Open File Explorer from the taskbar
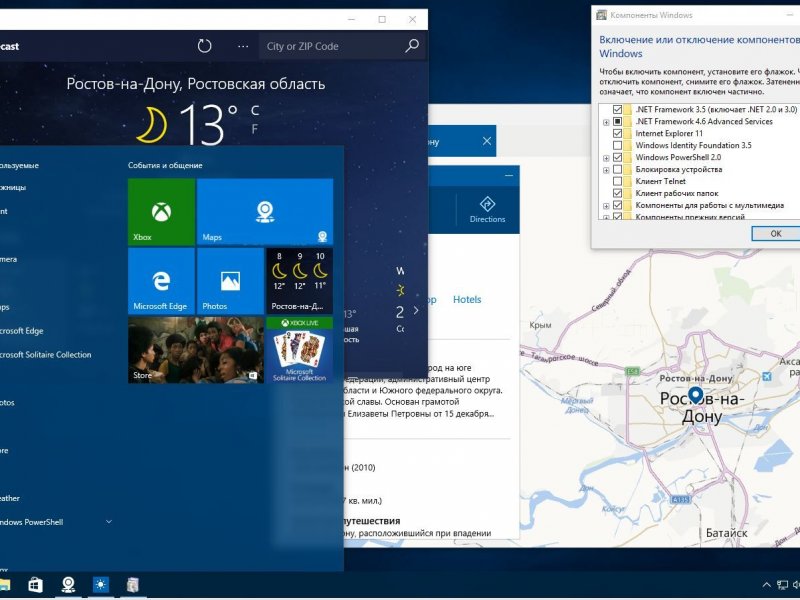Viewport: 800px width, 600px height. 5,585
